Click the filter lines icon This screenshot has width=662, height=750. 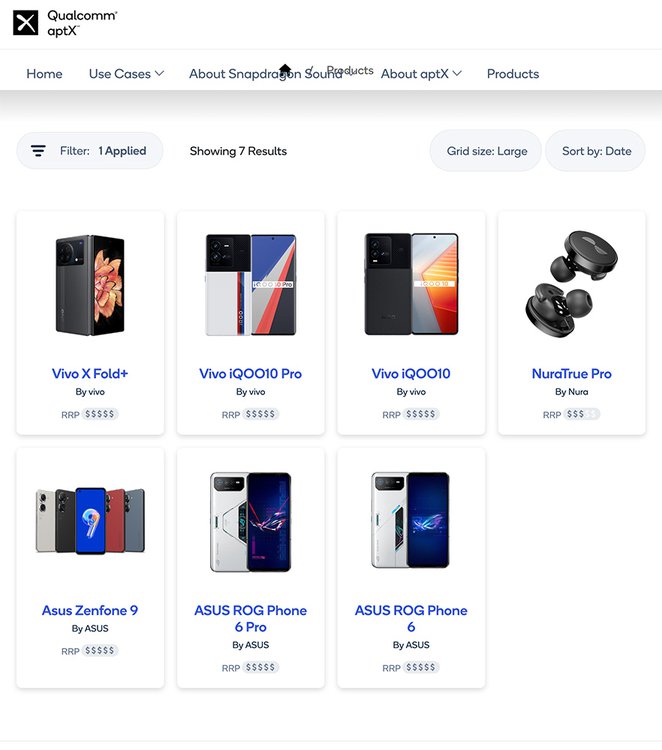coord(38,151)
